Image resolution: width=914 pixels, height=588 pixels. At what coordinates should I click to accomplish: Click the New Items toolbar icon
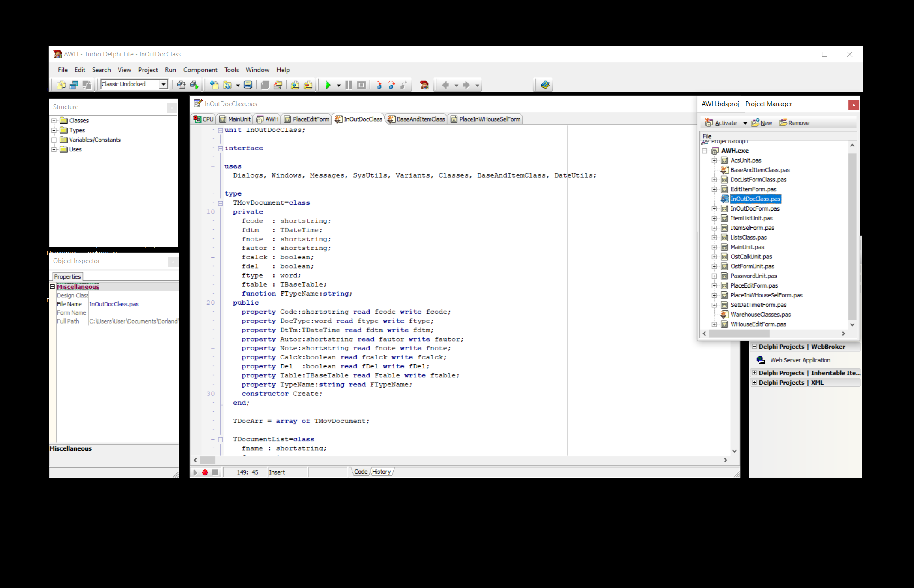[214, 85]
